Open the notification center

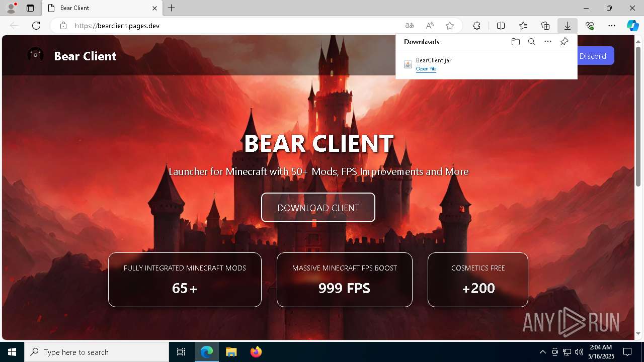coord(627,352)
